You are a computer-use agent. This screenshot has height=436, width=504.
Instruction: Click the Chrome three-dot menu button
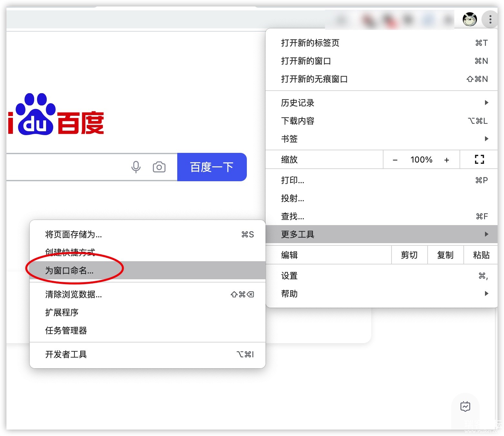point(490,19)
